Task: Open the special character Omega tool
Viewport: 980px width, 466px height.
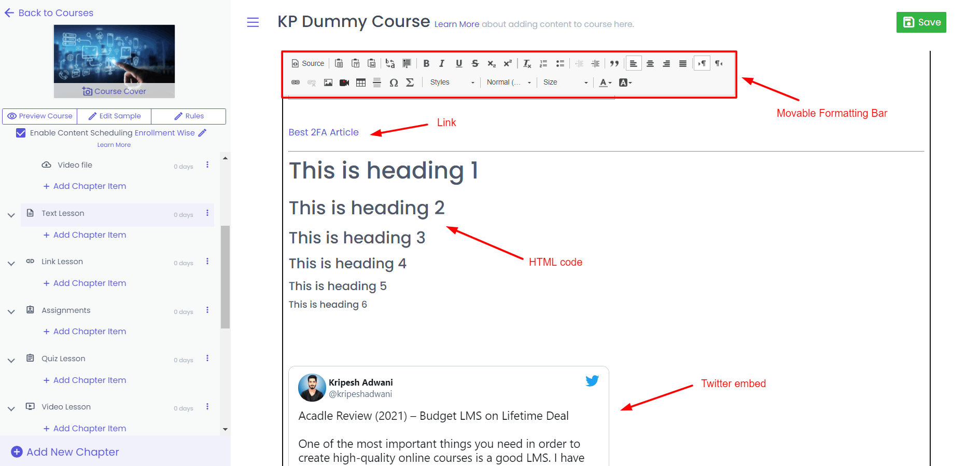Action: [x=394, y=83]
